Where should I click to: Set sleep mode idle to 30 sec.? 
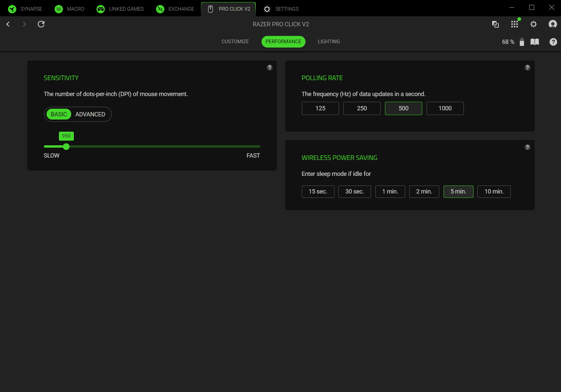pyautogui.click(x=355, y=192)
